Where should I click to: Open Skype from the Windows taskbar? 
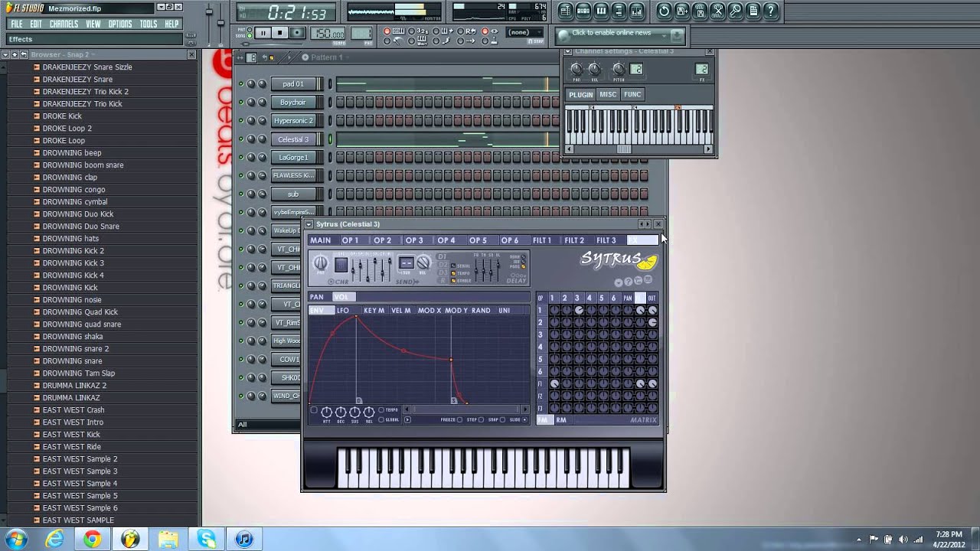[x=207, y=539]
